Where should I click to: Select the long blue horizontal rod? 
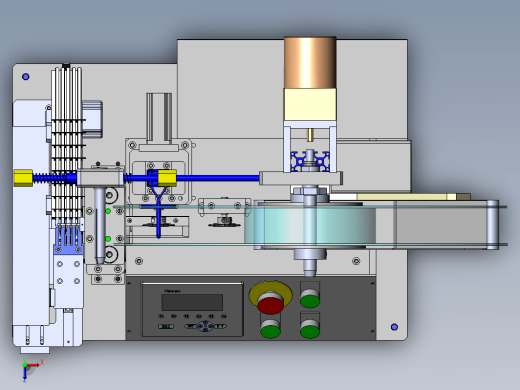[218, 178]
